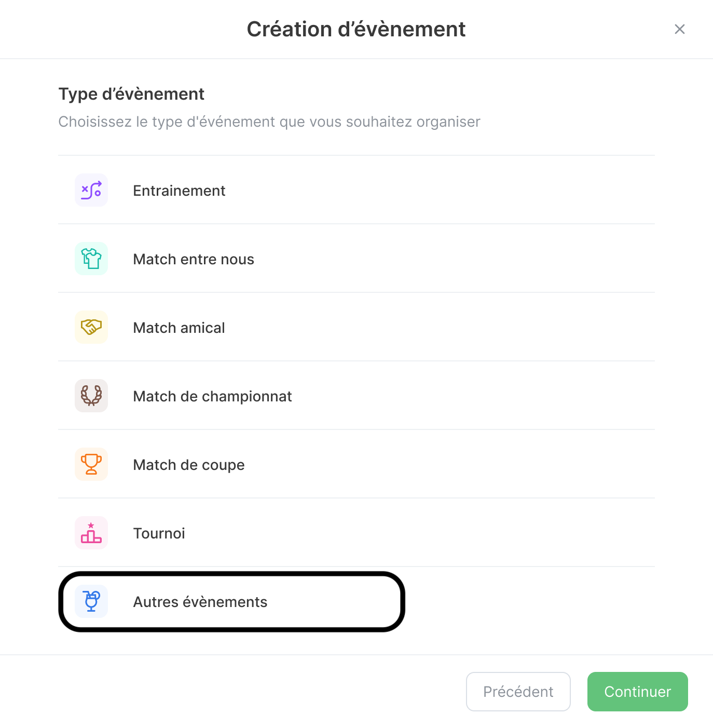Viewport: 713px width, 728px height.
Task: Select the Entrainement event type label
Action: pos(179,191)
